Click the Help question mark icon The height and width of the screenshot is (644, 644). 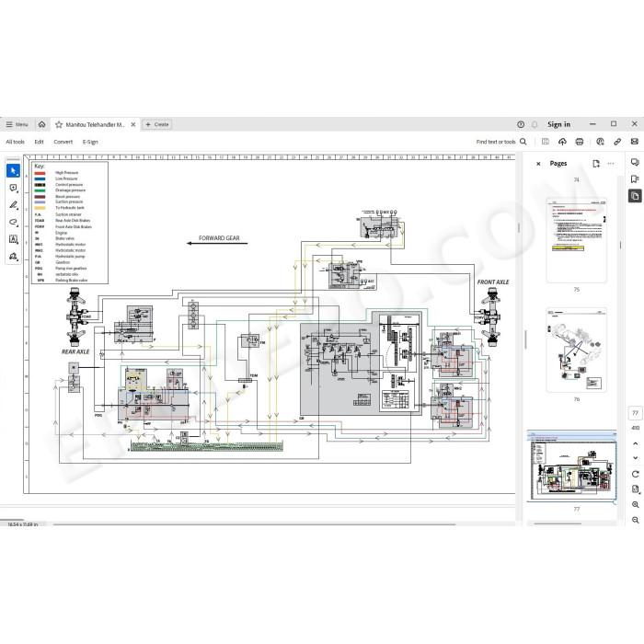click(x=521, y=124)
